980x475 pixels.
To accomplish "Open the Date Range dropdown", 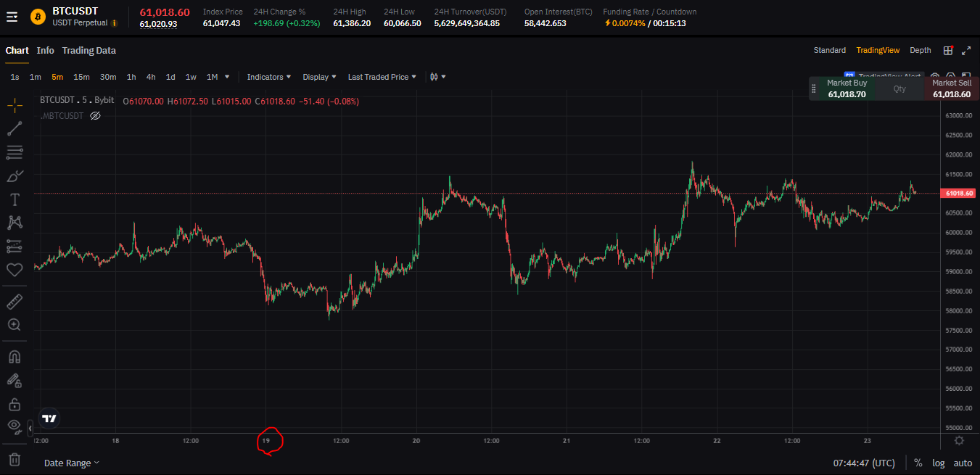I will (72, 463).
